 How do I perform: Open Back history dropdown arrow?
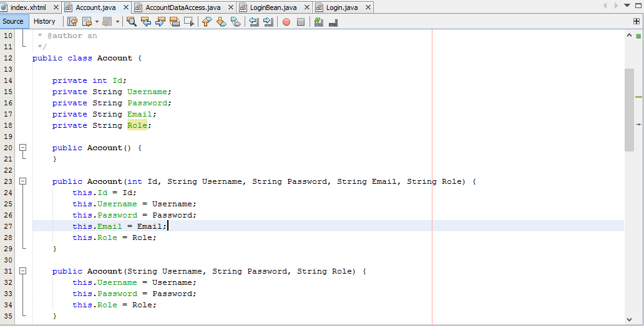(97, 21)
